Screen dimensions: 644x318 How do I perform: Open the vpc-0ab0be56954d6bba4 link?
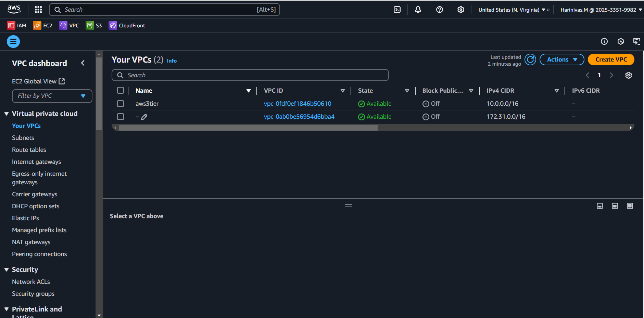coord(299,117)
